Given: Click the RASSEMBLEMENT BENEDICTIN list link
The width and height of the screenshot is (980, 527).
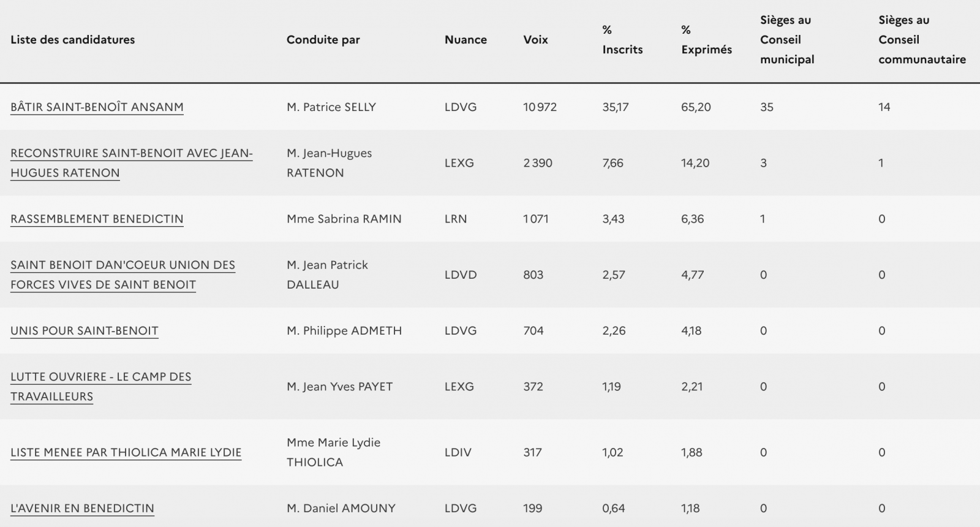Looking at the screenshot, I should 97,219.
